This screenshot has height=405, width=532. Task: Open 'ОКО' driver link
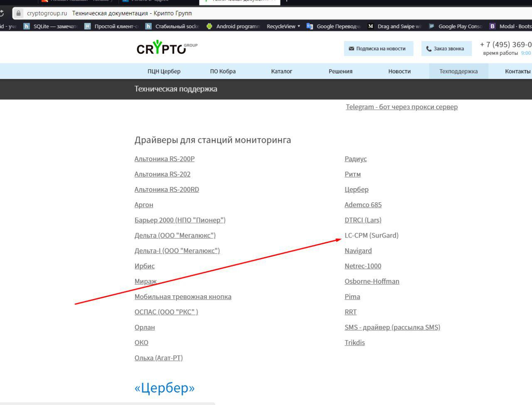point(141,343)
